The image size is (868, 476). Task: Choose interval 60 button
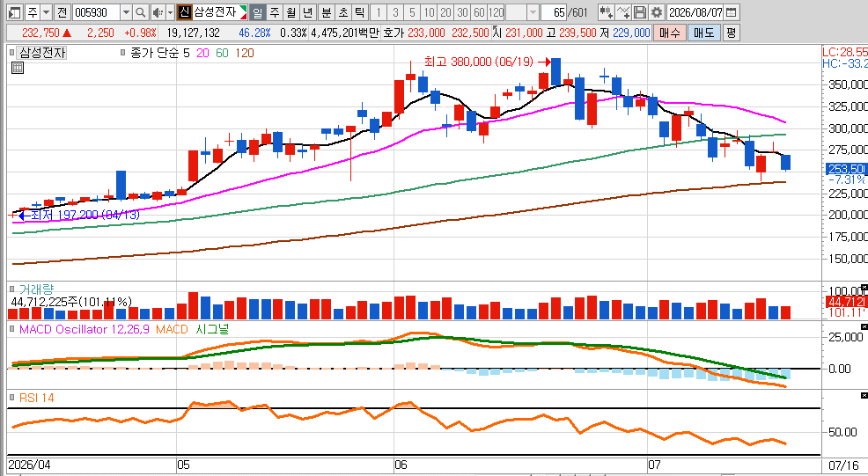click(x=480, y=12)
